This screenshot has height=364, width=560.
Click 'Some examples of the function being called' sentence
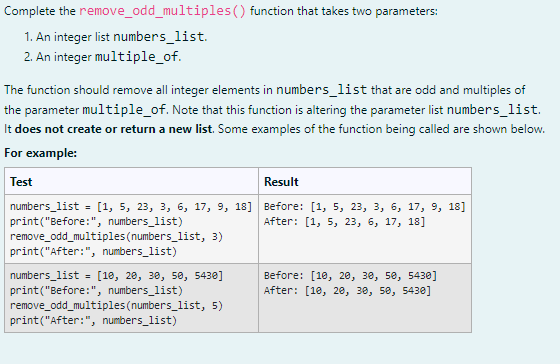381,129
